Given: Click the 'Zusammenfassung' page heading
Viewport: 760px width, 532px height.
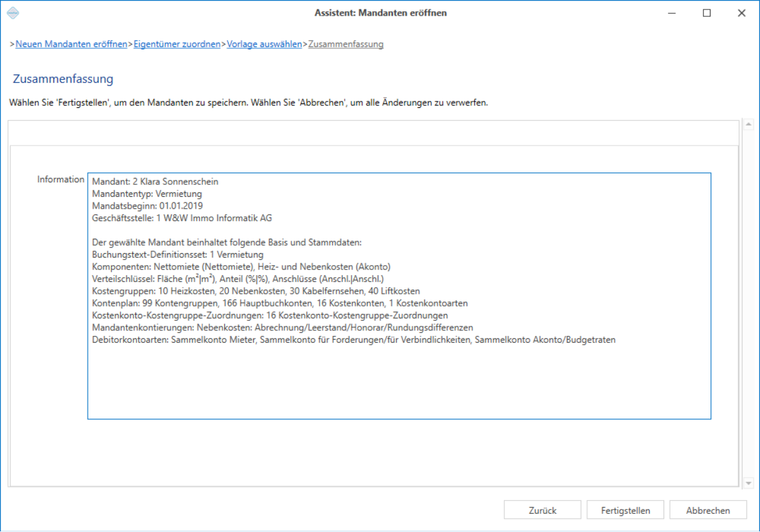Looking at the screenshot, I should (x=63, y=80).
